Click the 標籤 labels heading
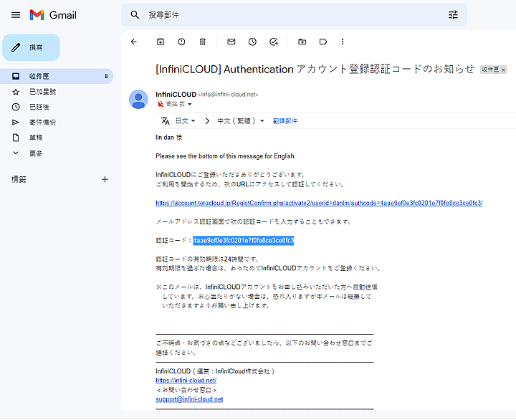The height and width of the screenshot is (420, 516). (19, 179)
